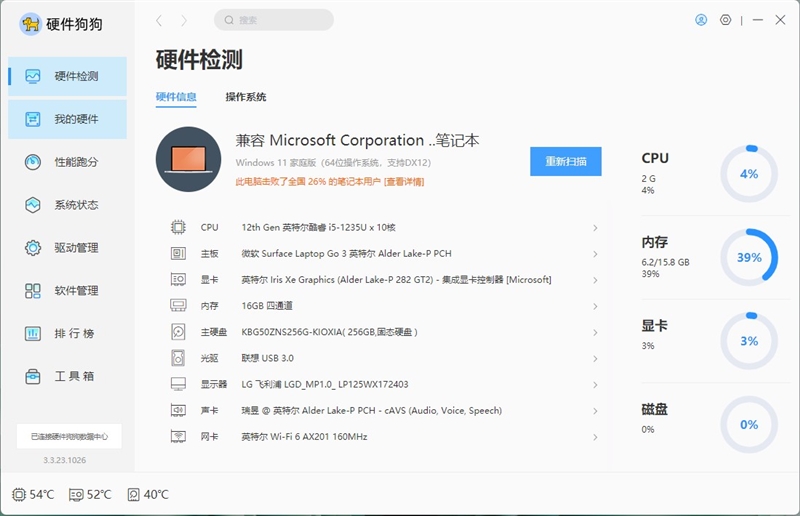This screenshot has height=516, width=800.
Task: Click the LG 飞利浦 LGD_MP1.0 display text
Action: (324, 384)
